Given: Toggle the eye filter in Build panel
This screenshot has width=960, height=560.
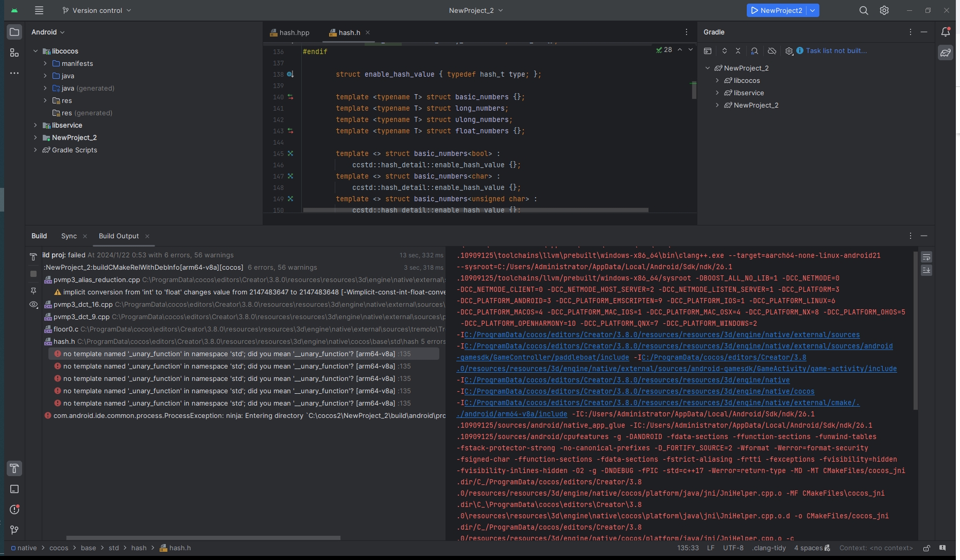Looking at the screenshot, I should coord(33,305).
